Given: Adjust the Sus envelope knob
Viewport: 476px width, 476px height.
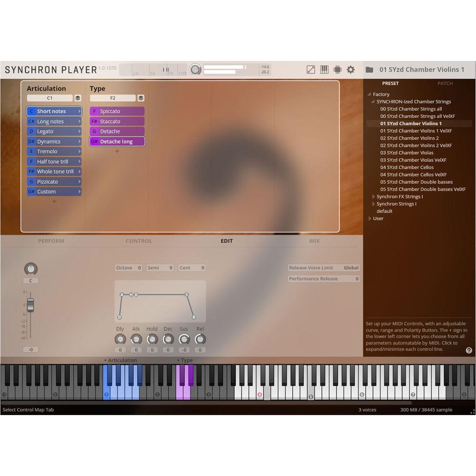Looking at the screenshot, I should [x=184, y=339].
